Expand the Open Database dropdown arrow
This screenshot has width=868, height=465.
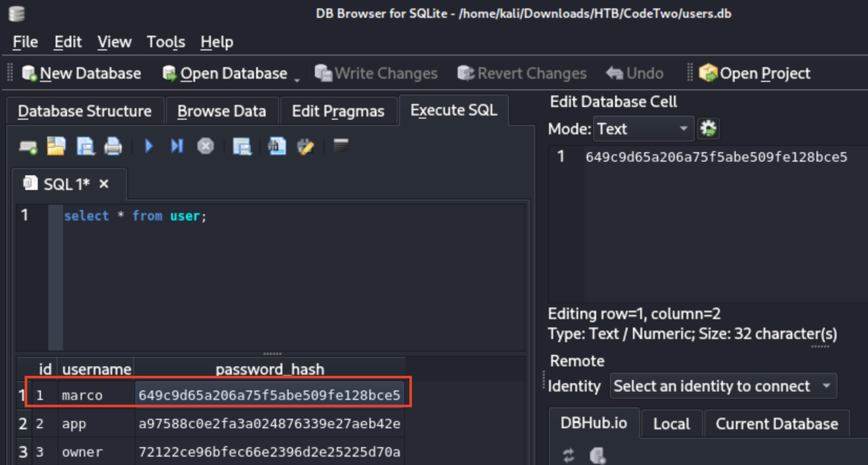(297, 79)
